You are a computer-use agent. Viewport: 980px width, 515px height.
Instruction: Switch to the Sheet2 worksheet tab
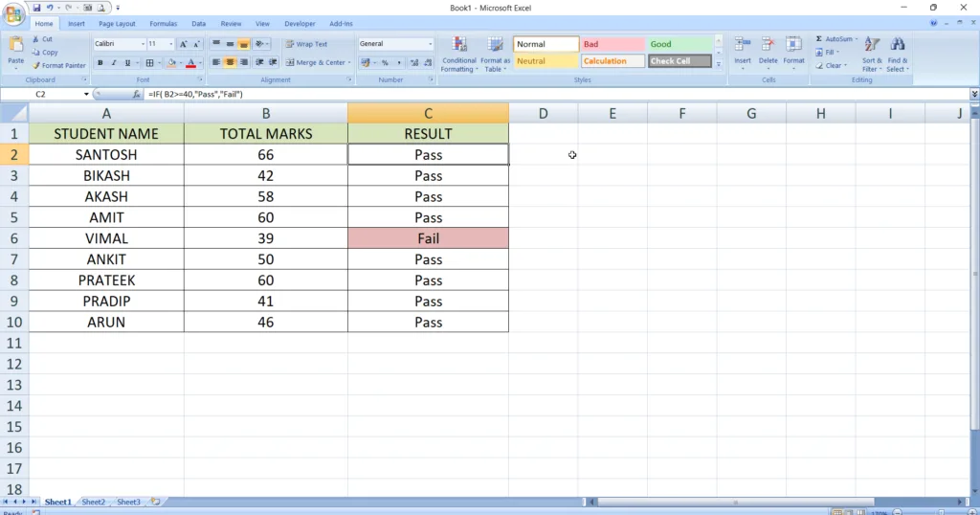point(93,502)
